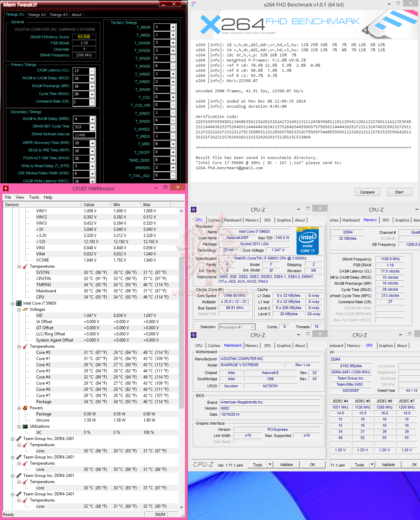Open the tPRPDEN dropdown in Tertiary Timings

[173, 168]
